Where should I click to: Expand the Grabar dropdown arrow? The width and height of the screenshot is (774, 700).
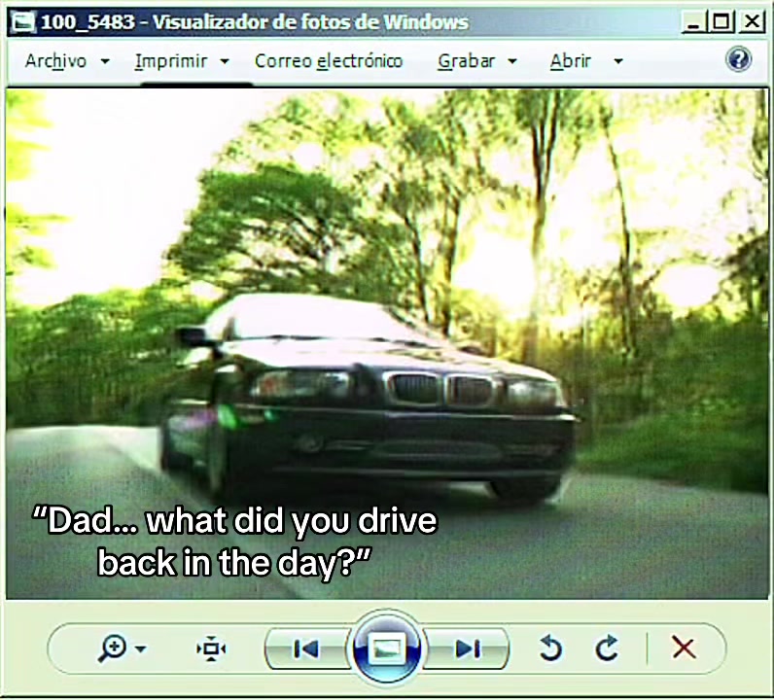[x=512, y=61]
